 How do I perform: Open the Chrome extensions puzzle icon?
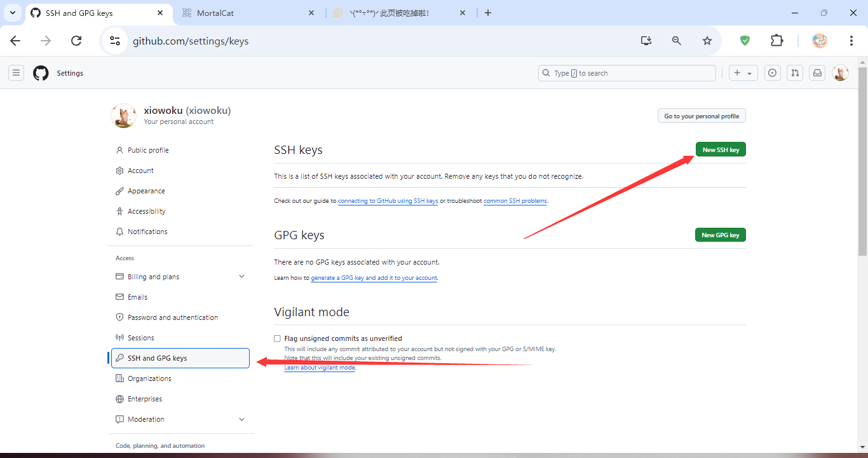pos(776,41)
